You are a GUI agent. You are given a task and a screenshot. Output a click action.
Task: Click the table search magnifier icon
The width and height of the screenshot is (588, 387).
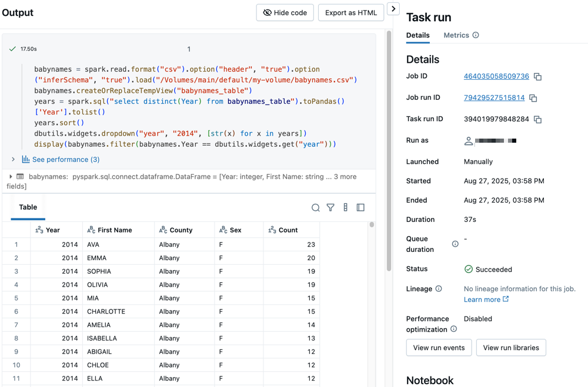316,207
